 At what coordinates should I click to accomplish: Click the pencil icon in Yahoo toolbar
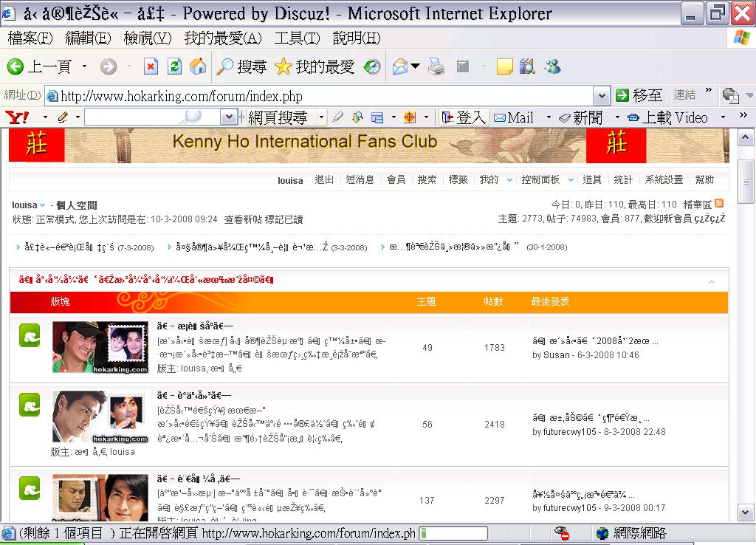[x=63, y=117]
